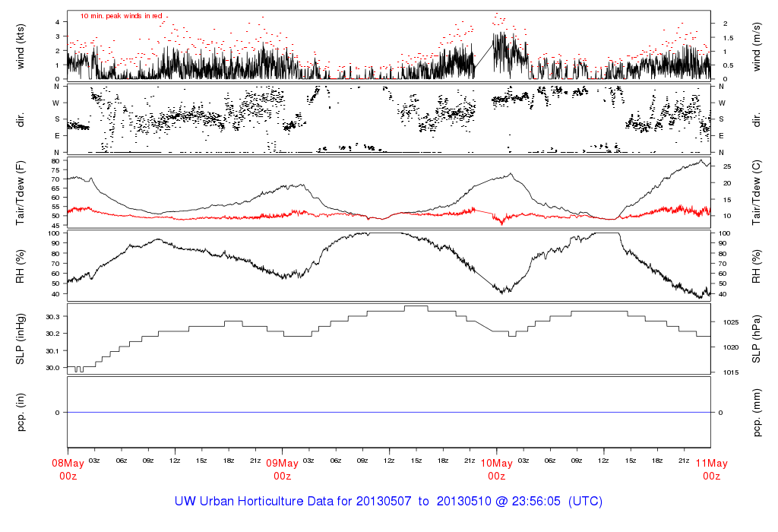Click the '21z' tick preceding 11May
This screenshot has width=778, height=532.
[x=685, y=461]
